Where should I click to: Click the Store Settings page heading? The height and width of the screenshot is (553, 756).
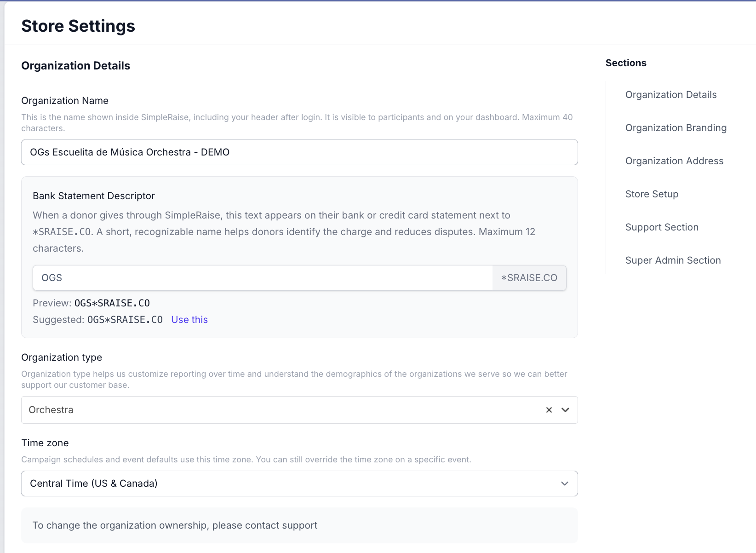pos(78,26)
